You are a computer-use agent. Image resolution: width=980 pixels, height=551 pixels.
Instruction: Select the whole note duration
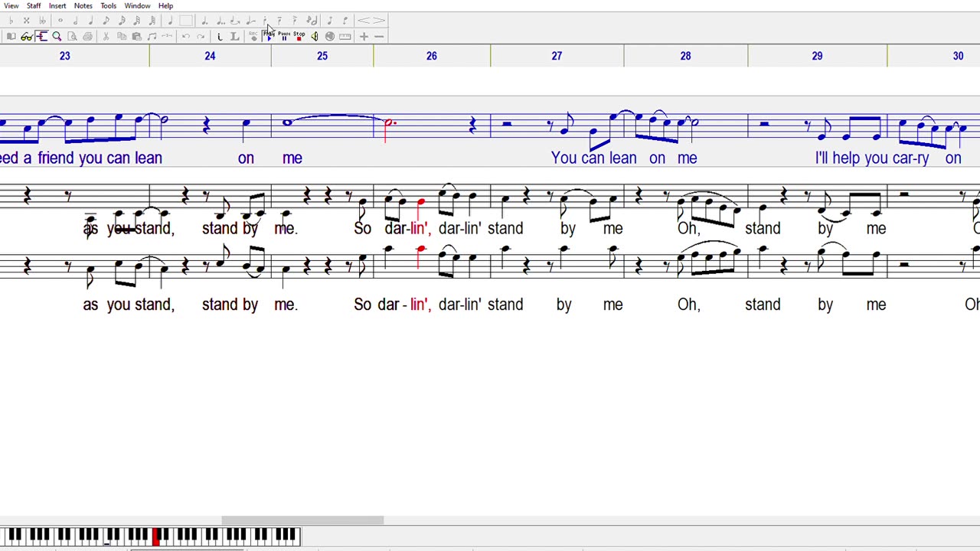pos(60,21)
